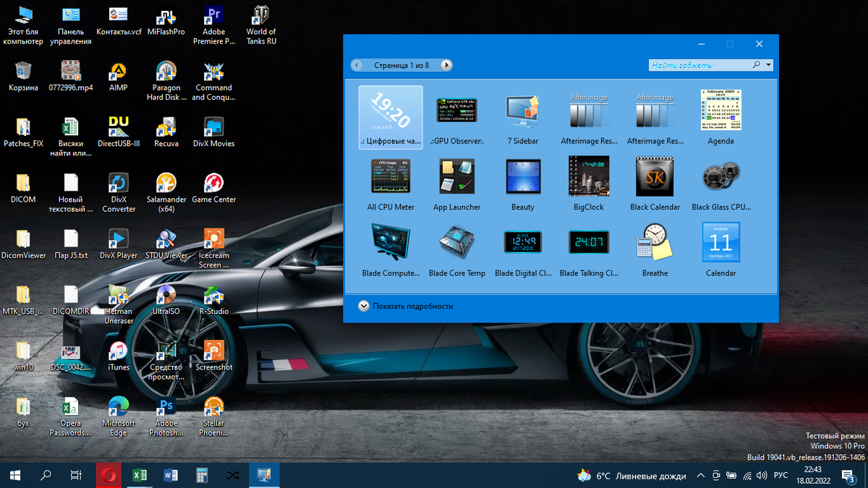The height and width of the screenshot is (488, 868).
Task: Select the Breathe gadget
Action: [655, 249]
